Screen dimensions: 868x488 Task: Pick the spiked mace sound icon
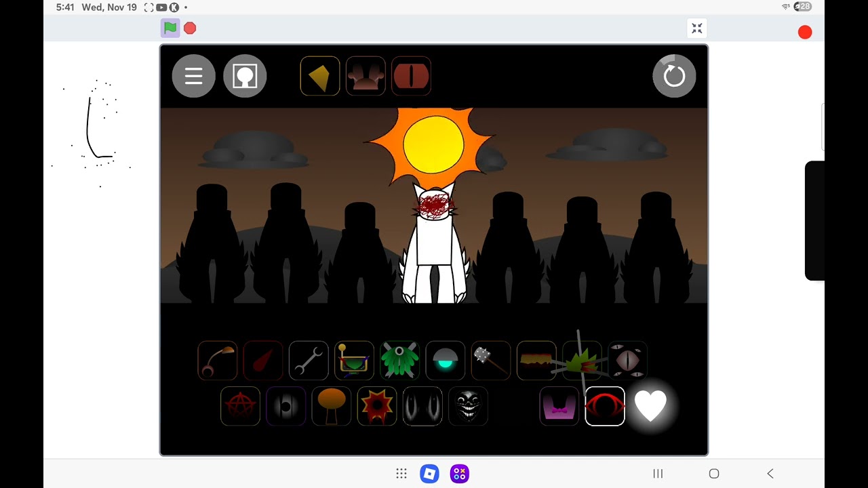click(491, 361)
